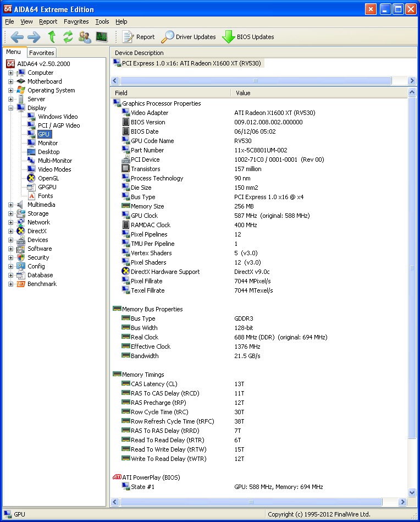420x522 pixels.
Task: Open the user management toolbar icon
Action: click(x=85, y=37)
